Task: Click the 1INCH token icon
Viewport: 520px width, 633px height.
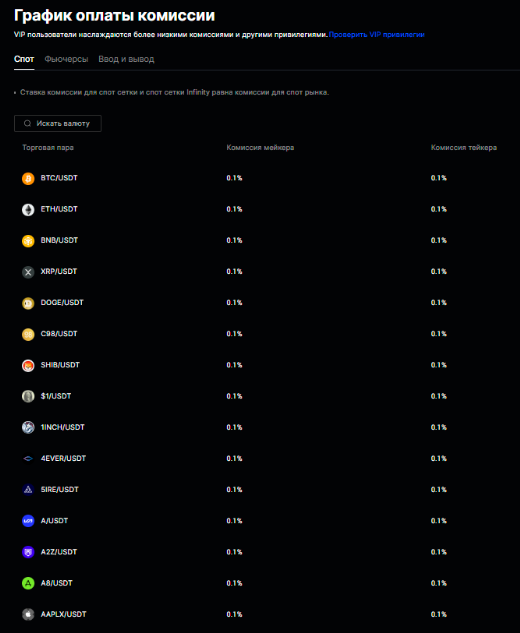Action: pos(28,428)
